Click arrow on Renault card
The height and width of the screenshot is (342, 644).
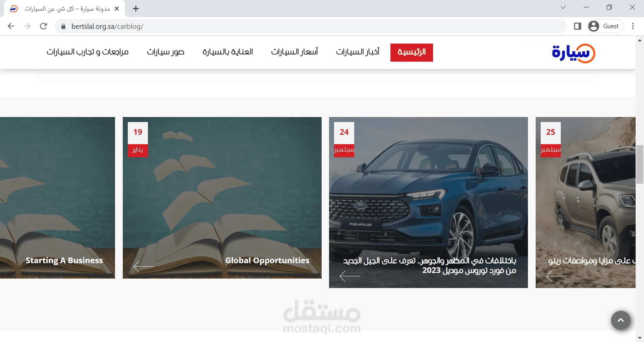(556, 276)
